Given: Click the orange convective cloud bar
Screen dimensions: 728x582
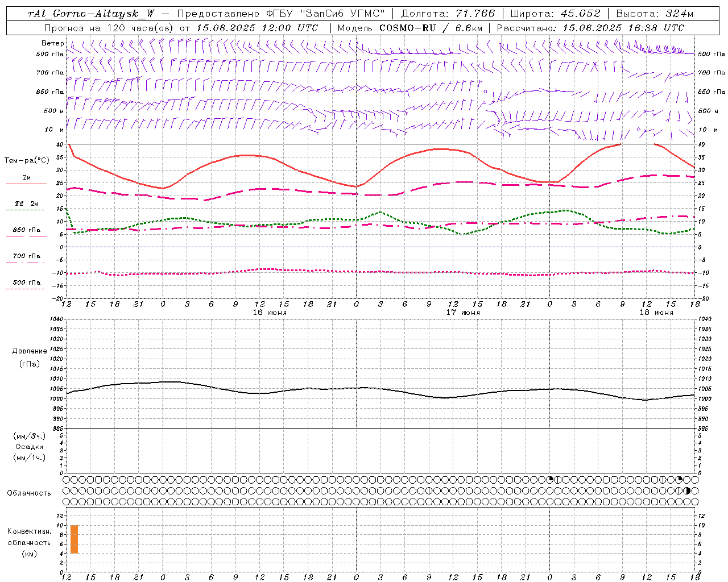Looking at the screenshot, I should pos(74,539).
